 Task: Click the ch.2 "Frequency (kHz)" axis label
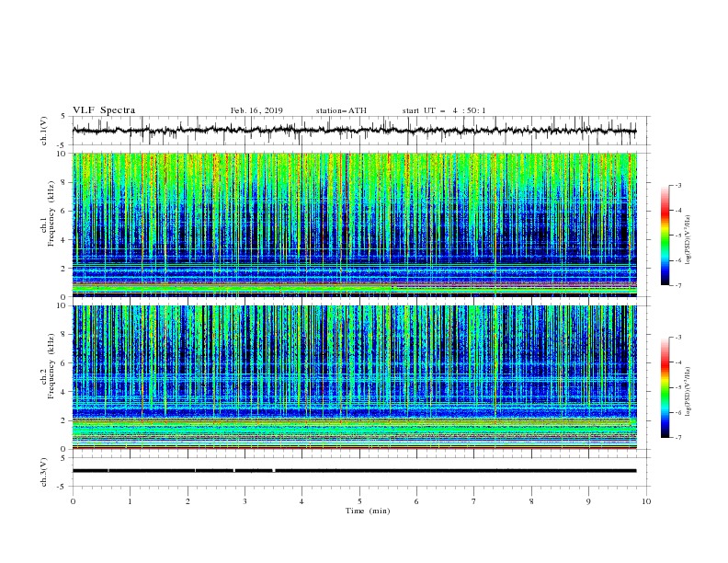tap(51, 366)
